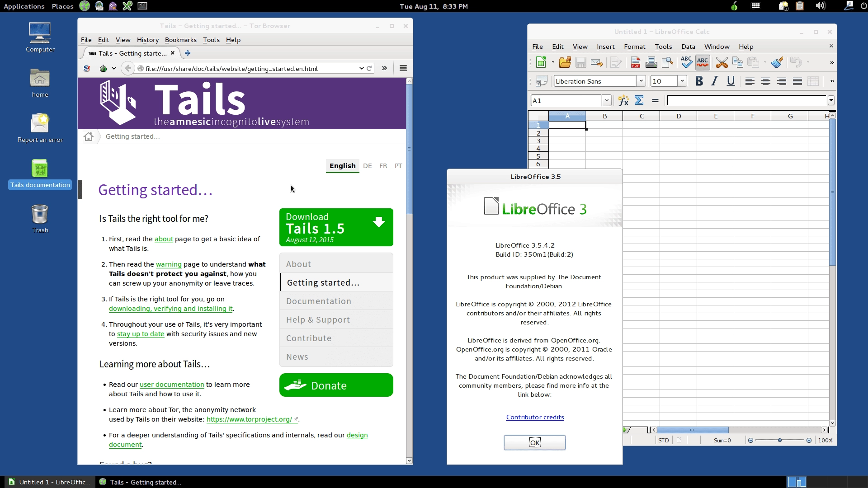Toggle Italic formatting in Calc
This screenshot has width=868, height=488.
click(715, 81)
